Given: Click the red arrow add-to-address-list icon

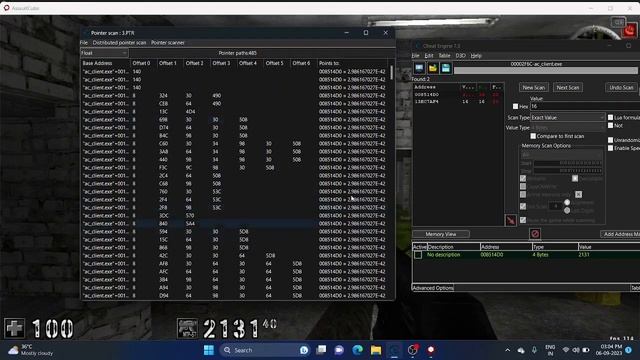Looking at the screenshot, I should click(511, 220).
